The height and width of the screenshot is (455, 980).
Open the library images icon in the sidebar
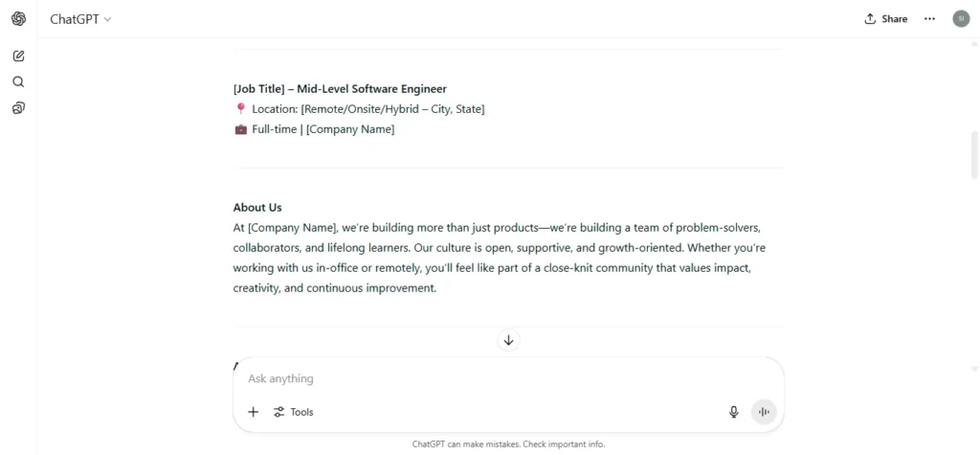(x=19, y=108)
